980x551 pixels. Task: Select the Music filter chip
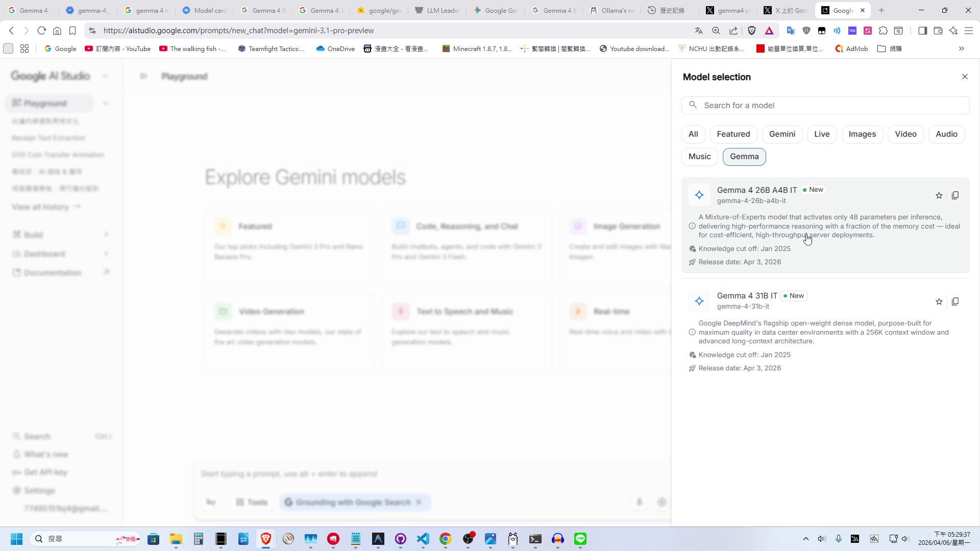[x=699, y=157]
